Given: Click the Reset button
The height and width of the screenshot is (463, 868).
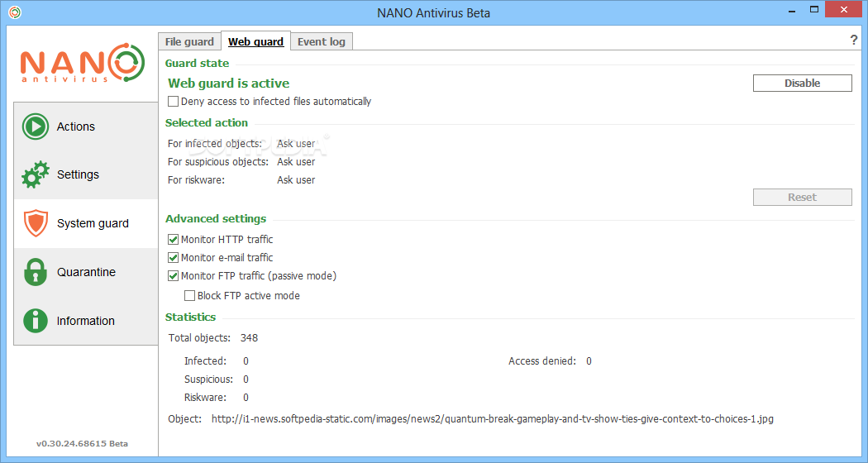Looking at the screenshot, I should [x=802, y=197].
